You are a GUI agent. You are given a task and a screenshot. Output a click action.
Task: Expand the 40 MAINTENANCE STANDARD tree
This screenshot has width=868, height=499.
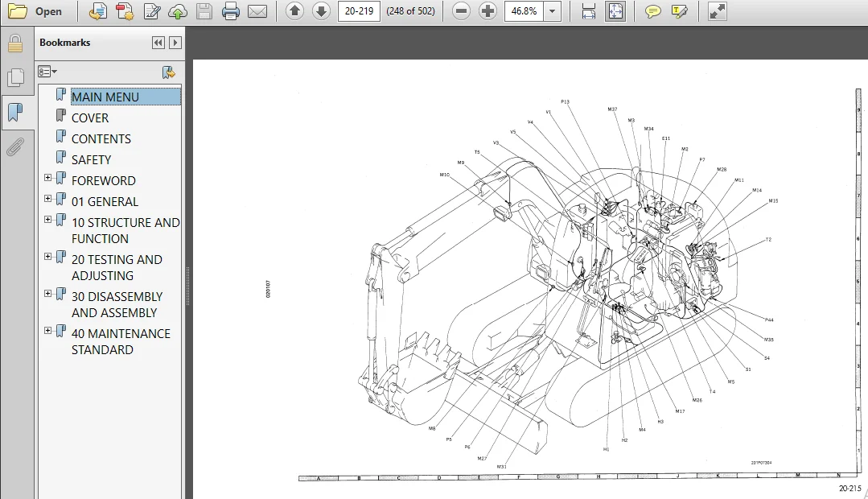48,331
